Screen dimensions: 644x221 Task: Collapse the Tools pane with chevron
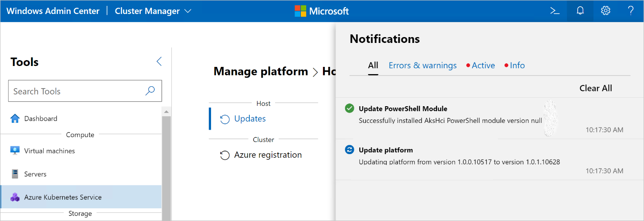[x=159, y=61]
